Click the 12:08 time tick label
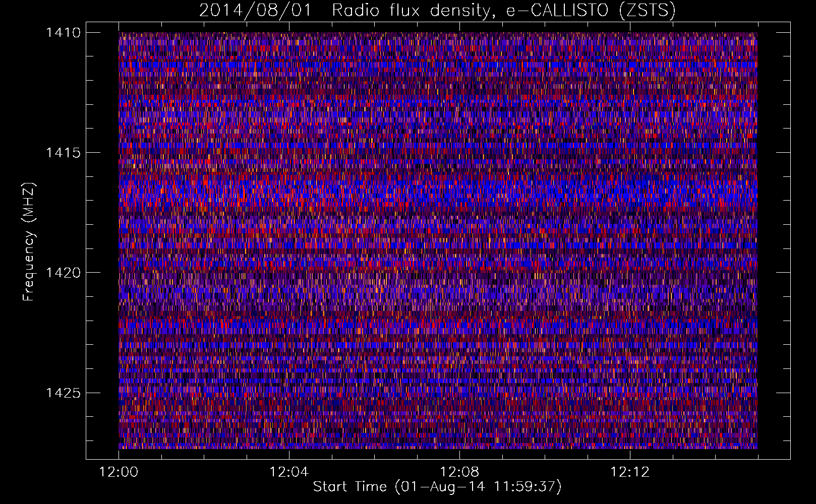Viewport: 816px width, 504px height. point(459,472)
